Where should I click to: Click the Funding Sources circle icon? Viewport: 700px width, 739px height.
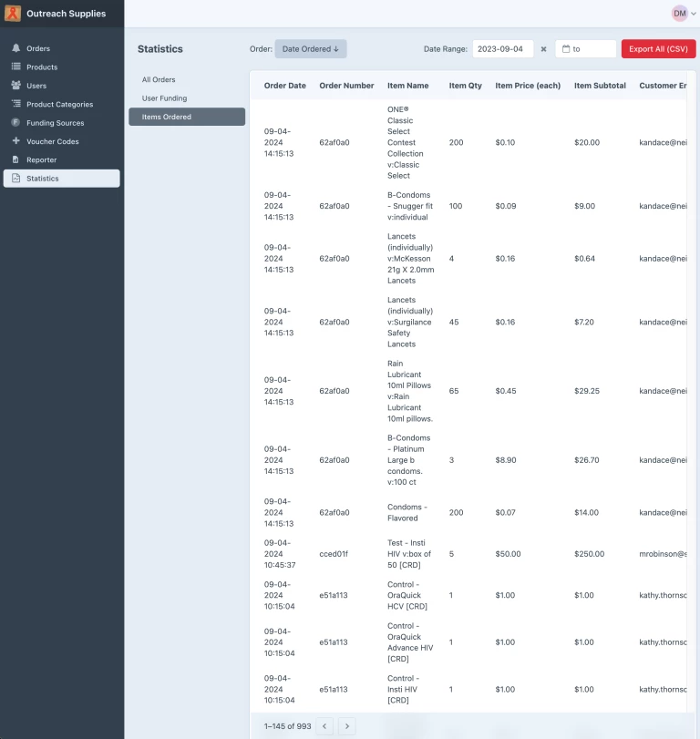[x=15, y=123]
